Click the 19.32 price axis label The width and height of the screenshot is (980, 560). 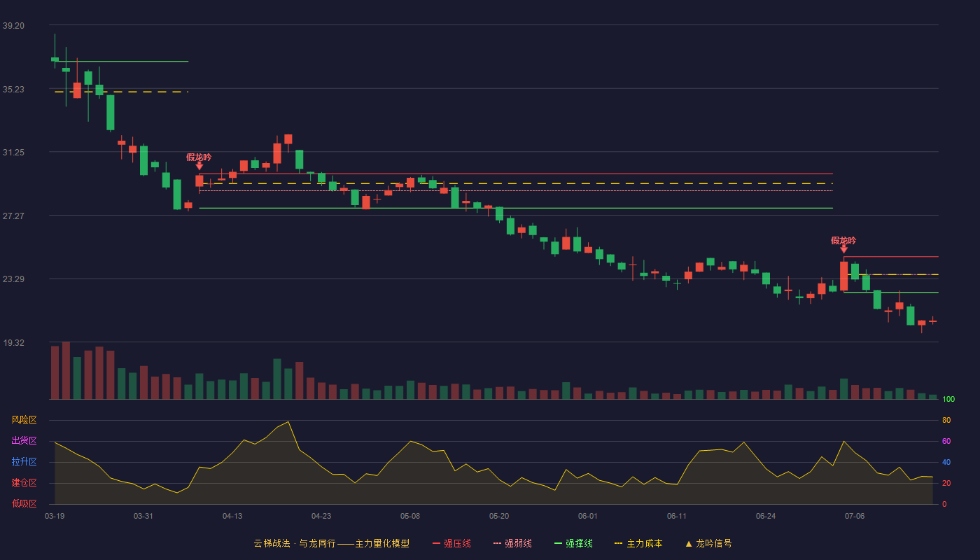pos(13,343)
